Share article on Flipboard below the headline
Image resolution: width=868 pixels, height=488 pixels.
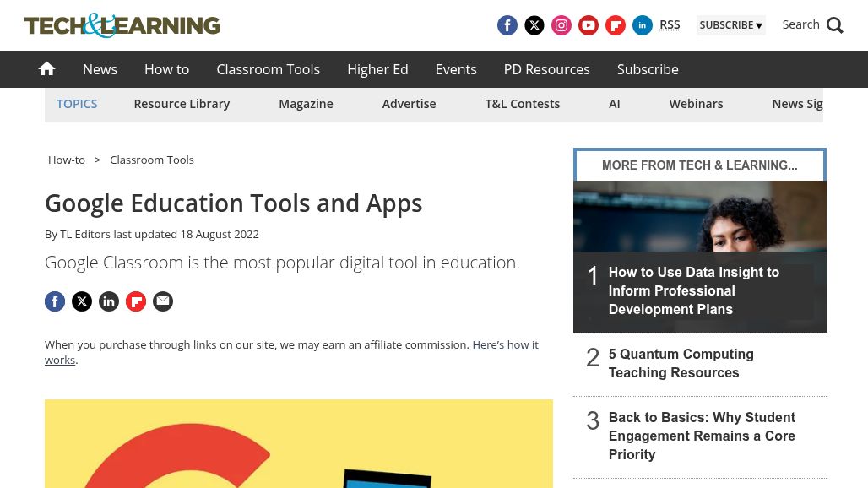click(x=136, y=301)
